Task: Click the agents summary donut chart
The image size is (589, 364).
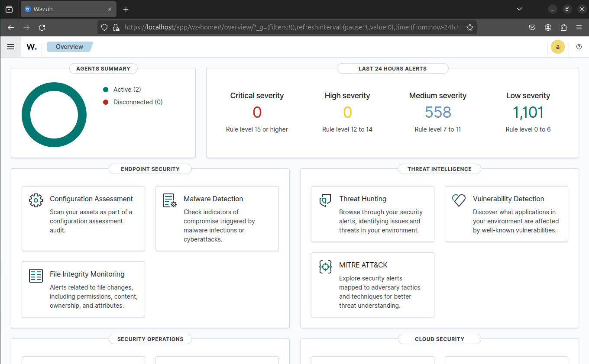Action: pyautogui.click(x=54, y=115)
